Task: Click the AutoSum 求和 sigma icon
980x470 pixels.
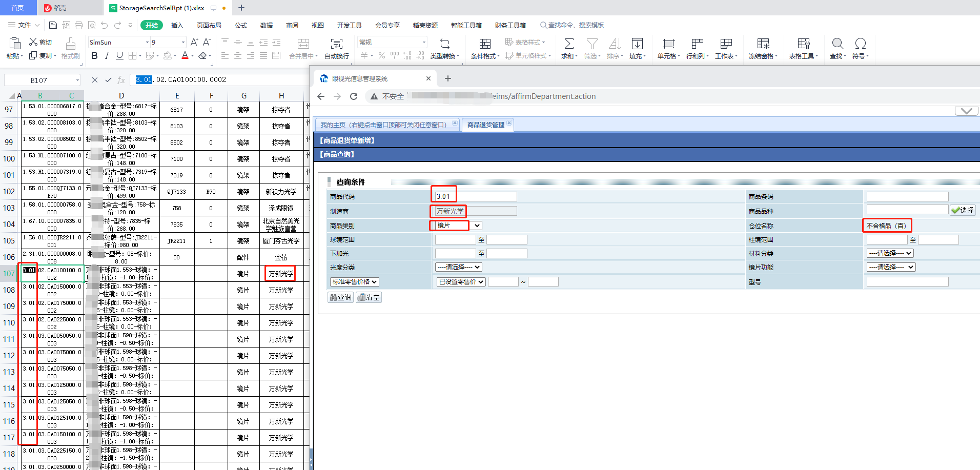Action: coord(569,44)
